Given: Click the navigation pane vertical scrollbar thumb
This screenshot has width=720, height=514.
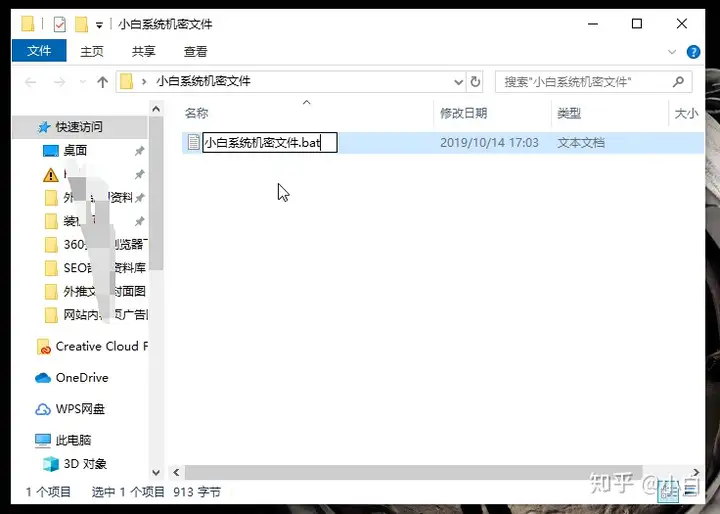Looking at the screenshot, I should pos(156,193).
